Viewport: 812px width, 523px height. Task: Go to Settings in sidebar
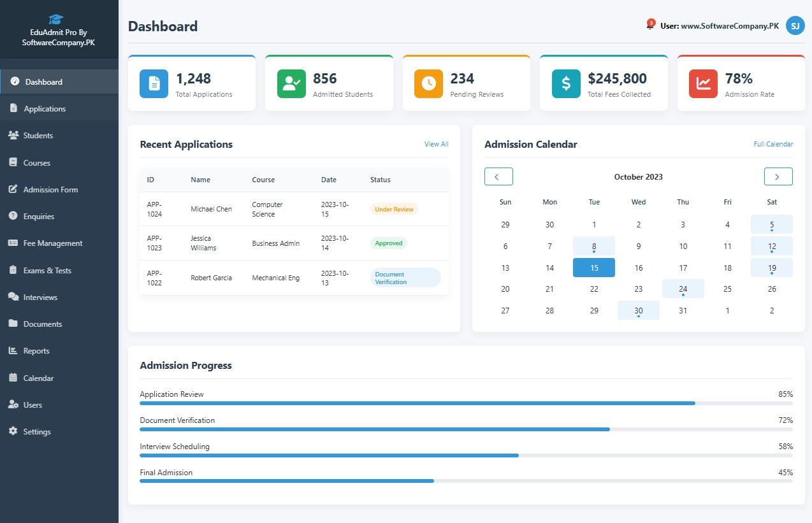37,432
